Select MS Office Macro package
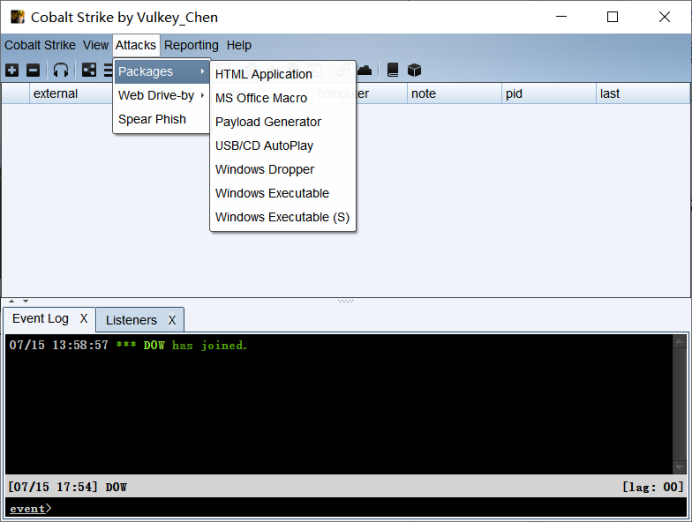This screenshot has height=523, width=692. (x=283, y=98)
